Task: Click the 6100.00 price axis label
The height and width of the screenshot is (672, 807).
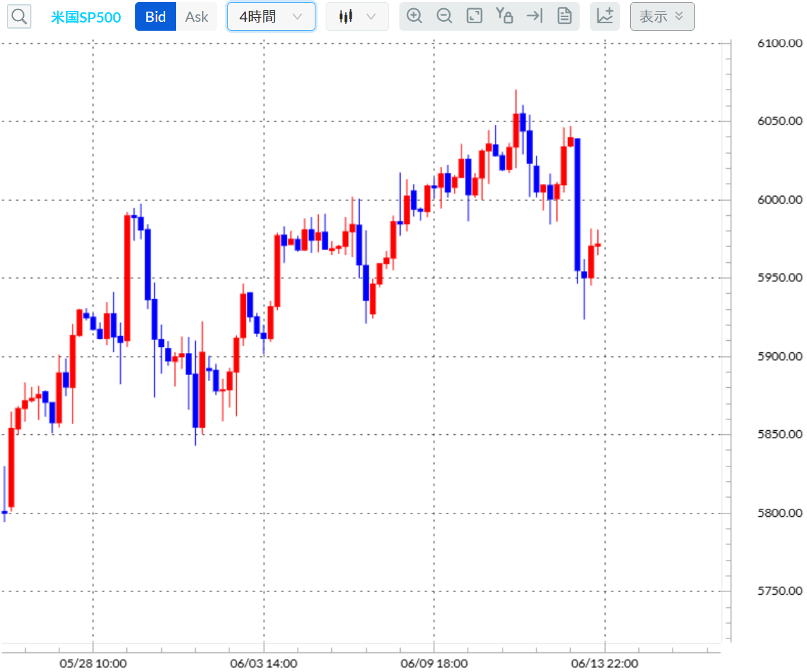Action: 780,43
